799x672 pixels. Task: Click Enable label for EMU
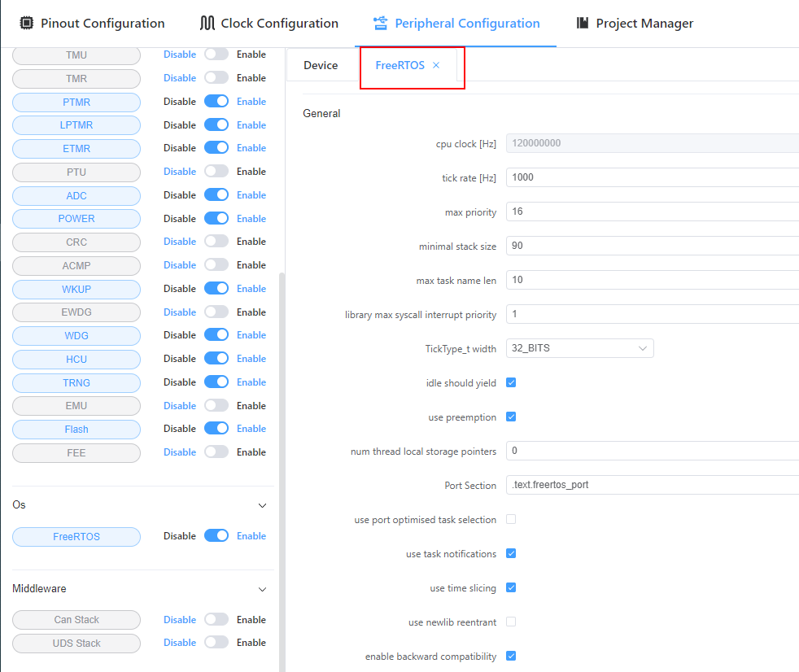pos(251,405)
